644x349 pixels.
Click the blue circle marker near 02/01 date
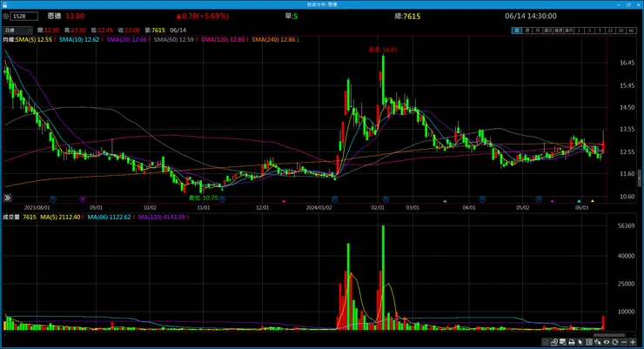[x=386, y=198]
